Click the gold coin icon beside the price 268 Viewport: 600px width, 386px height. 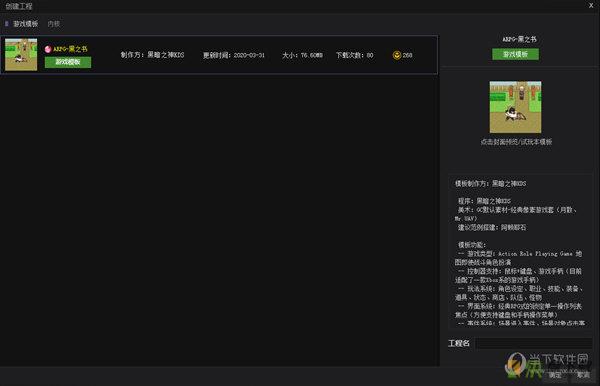(x=397, y=55)
